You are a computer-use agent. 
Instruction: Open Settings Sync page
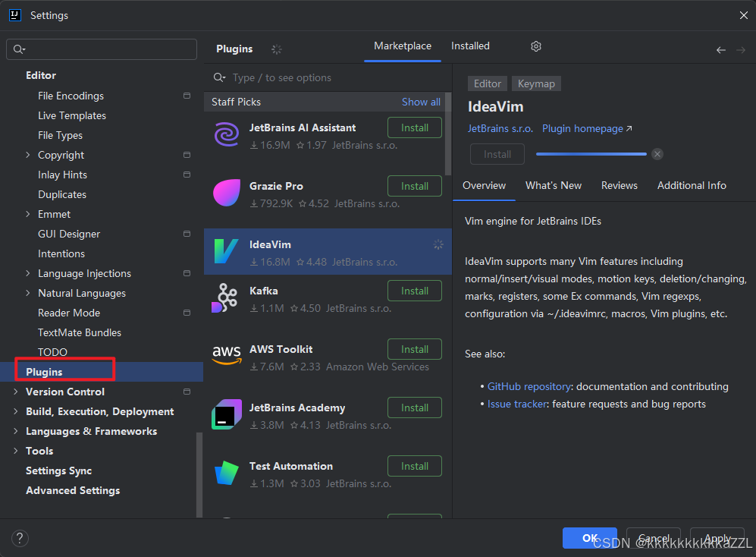tap(59, 470)
